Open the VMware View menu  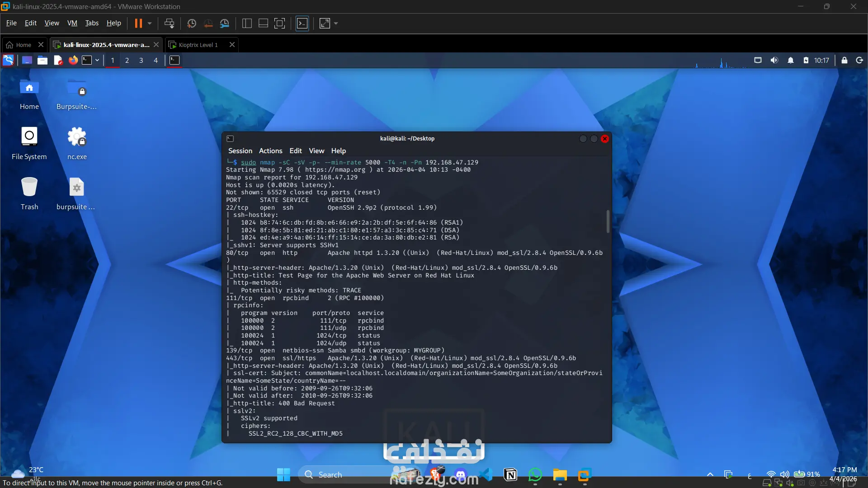pos(52,23)
